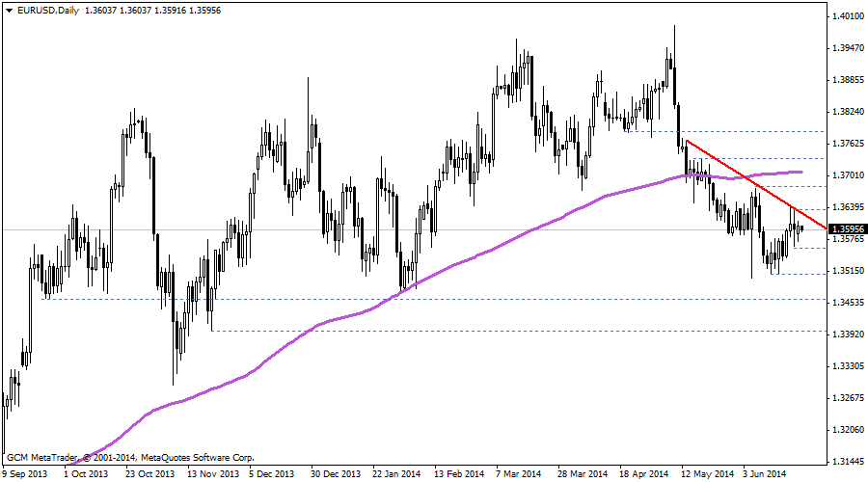
Task: Click the 1.34535 price scale label
Action: click(x=848, y=303)
